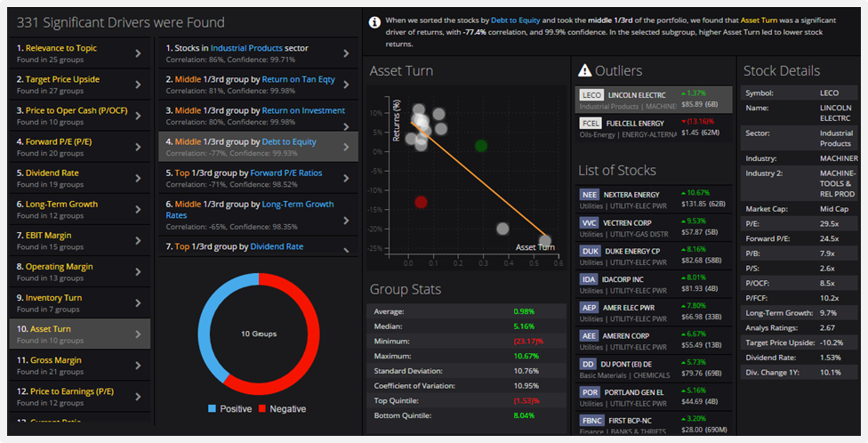Select the DD ticker badge
The width and height of the screenshot is (868, 443).
click(x=588, y=364)
